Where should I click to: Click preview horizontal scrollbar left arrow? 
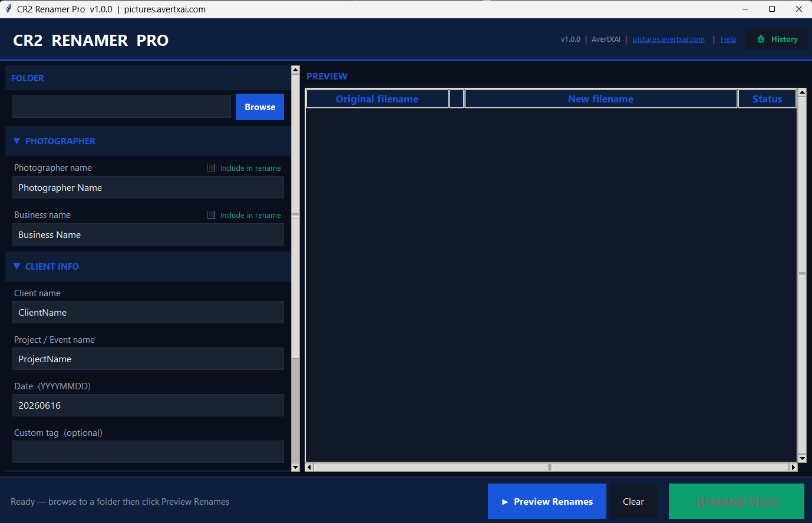coord(309,467)
